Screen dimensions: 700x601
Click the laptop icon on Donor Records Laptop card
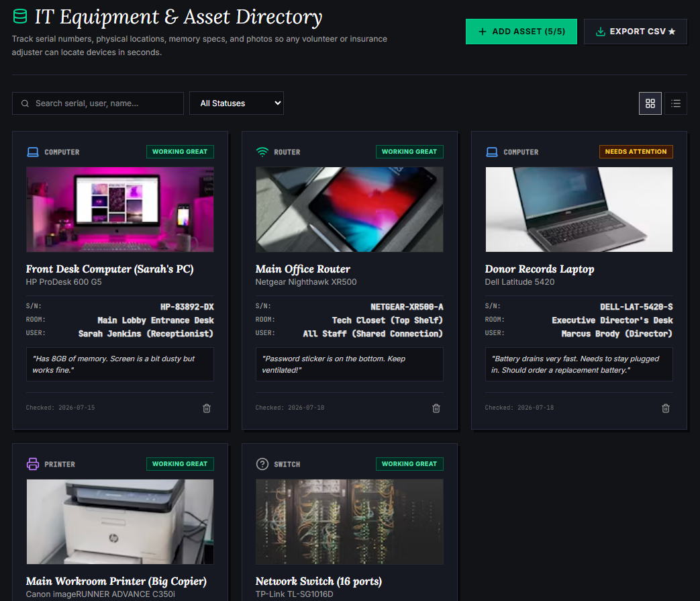point(491,152)
